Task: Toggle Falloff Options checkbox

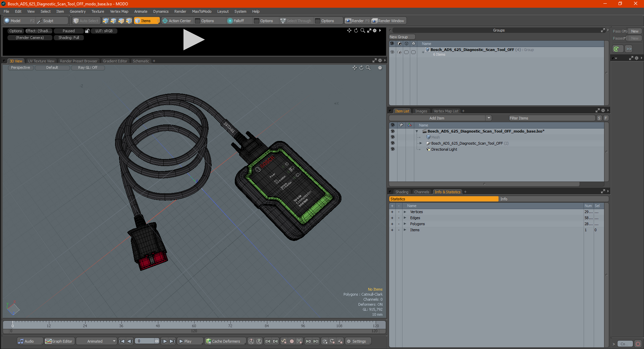Action: 257,21
